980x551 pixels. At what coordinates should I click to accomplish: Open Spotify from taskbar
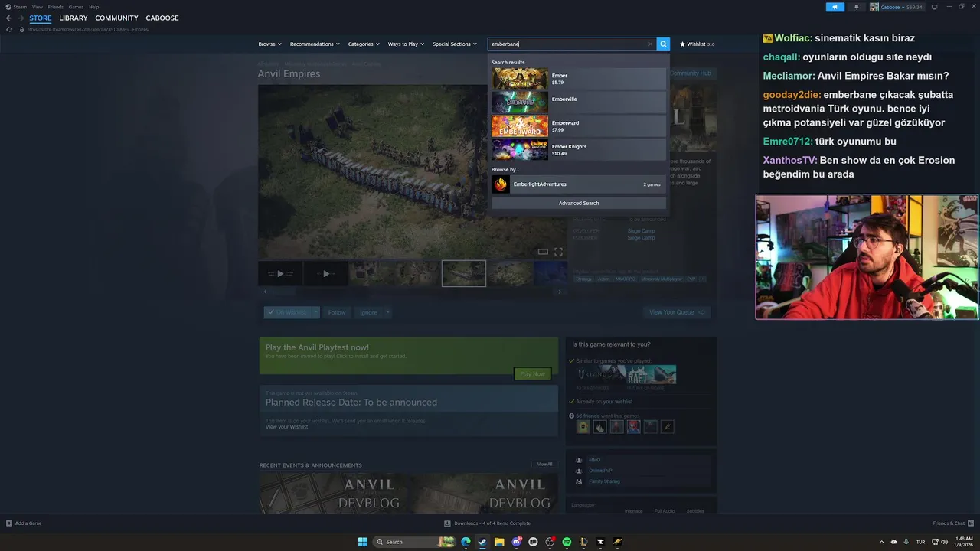(567, 542)
